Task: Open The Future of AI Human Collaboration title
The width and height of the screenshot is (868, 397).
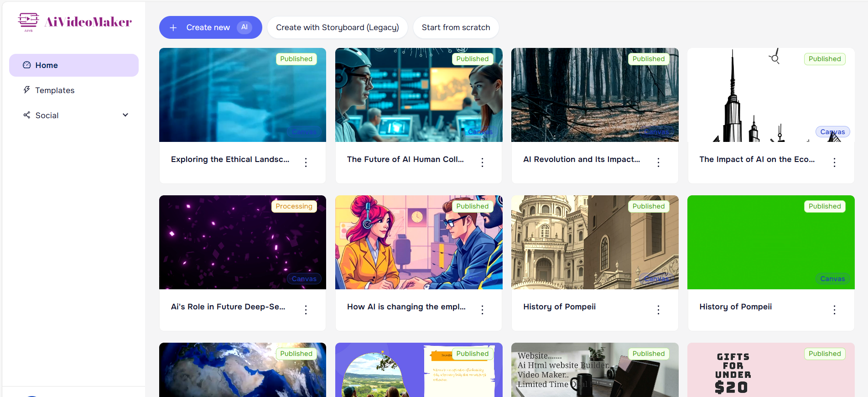Action: 405,159
